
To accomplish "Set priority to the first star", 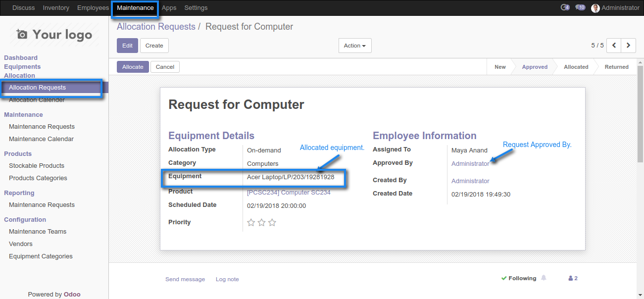I will click(251, 222).
